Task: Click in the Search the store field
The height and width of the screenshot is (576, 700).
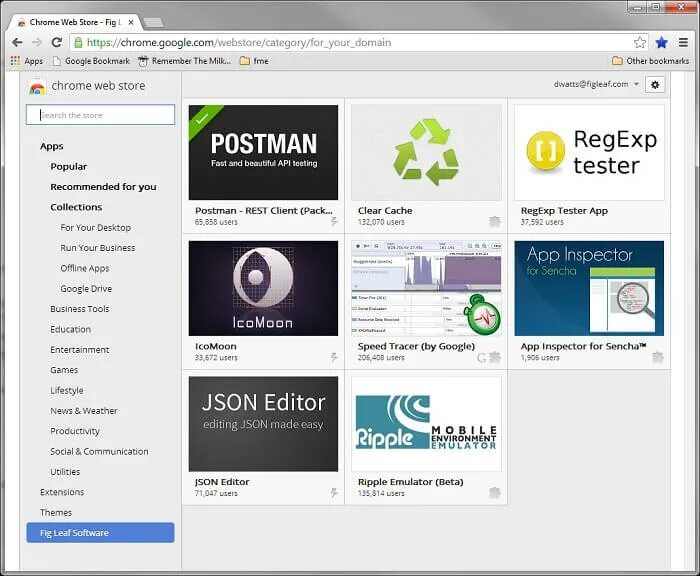Action: (x=100, y=115)
